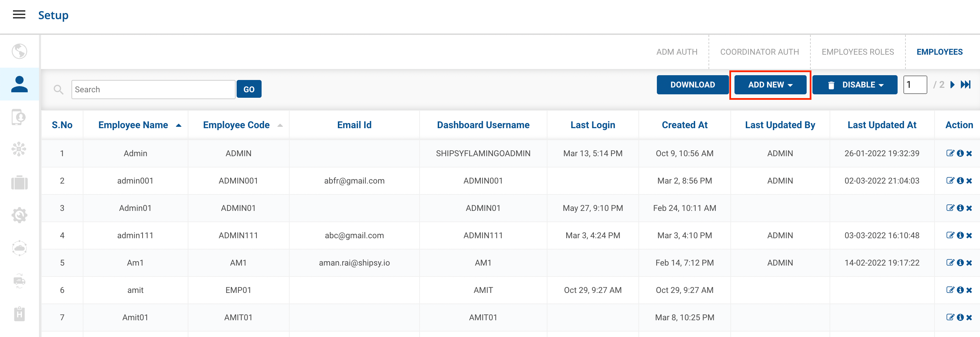Open the briefcase section in sidebar
The height and width of the screenshot is (337, 980).
point(19,183)
